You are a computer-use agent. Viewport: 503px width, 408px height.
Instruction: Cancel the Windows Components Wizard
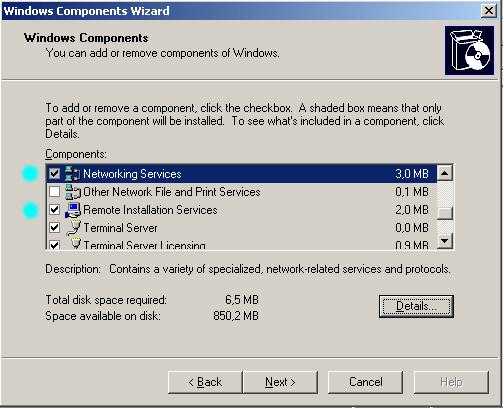pos(365,382)
